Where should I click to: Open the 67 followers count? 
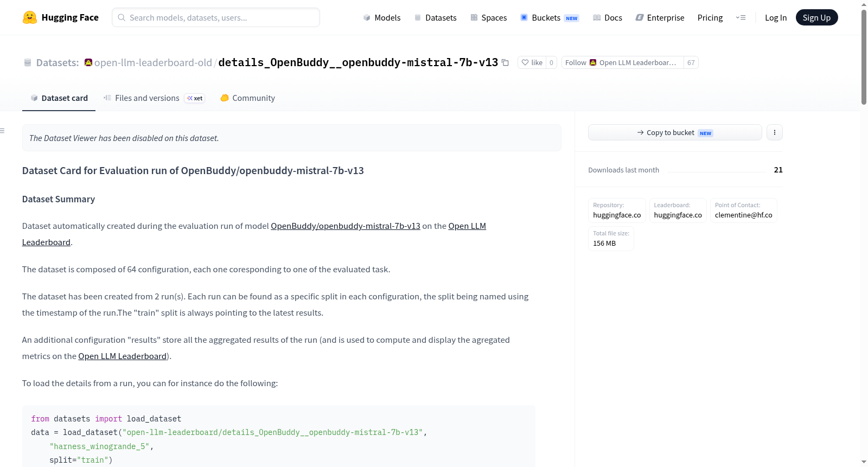(x=691, y=62)
